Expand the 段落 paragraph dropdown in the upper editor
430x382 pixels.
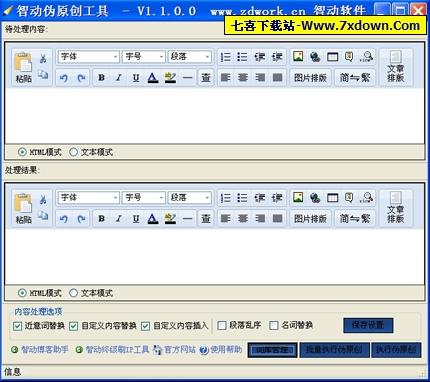[189, 57]
